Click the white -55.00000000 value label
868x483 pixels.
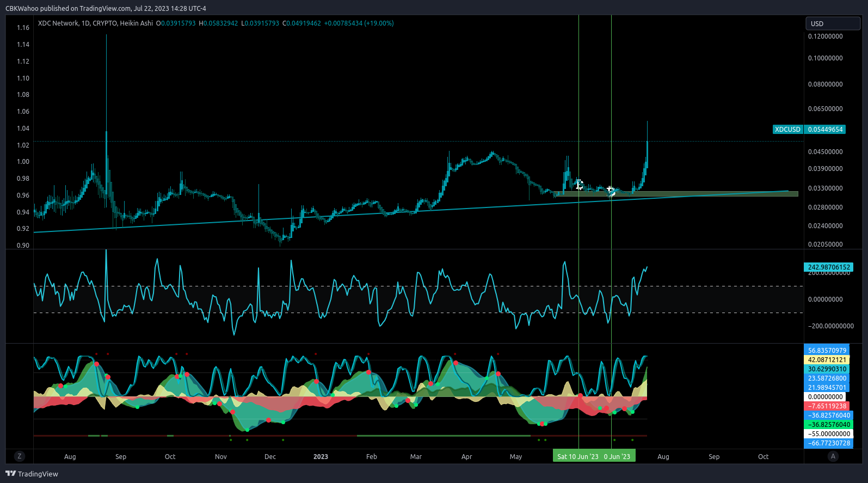828,434
